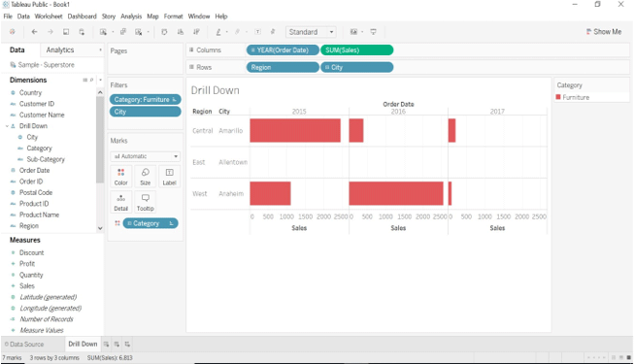
Task: Click the Region pill in Rows
Action: (283, 67)
